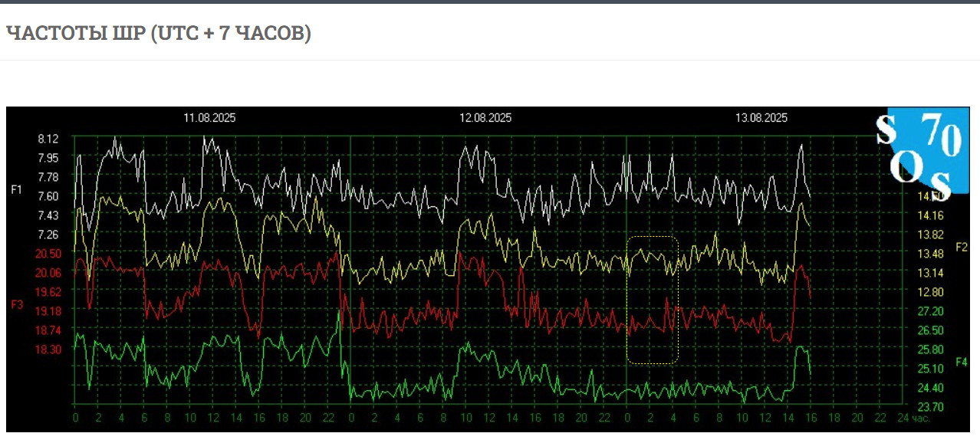The height and width of the screenshot is (443, 980).
Task: Click the 24 час. label on time axis
Action: 913,418
